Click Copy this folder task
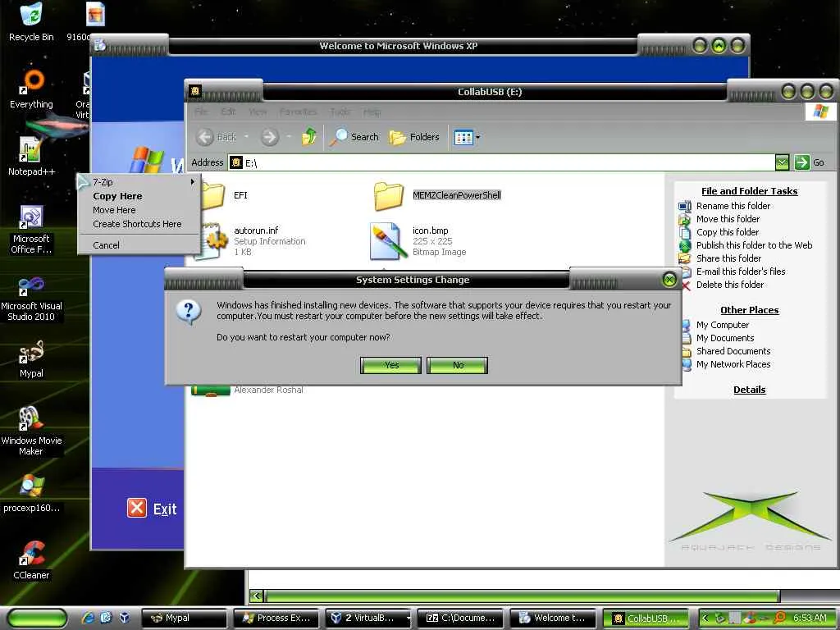The width and height of the screenshot is (840, 630). (x=728, y=232)
